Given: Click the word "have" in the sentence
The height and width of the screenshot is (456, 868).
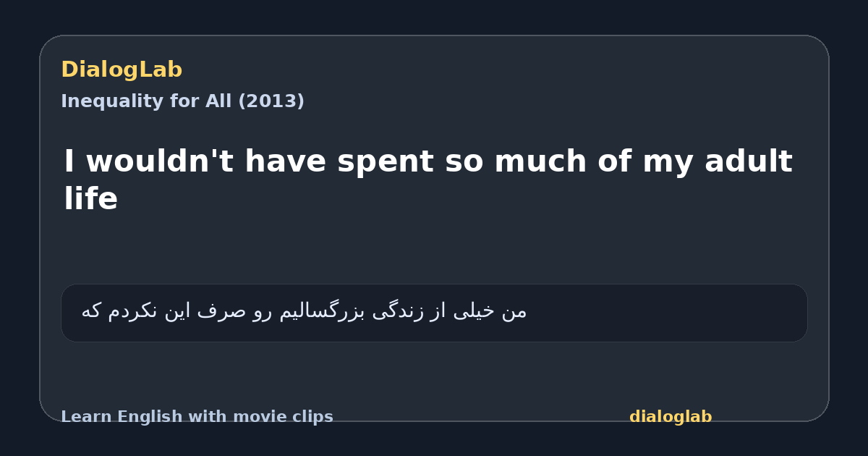Looking at the screenshot, I should [x=286, y=161].
